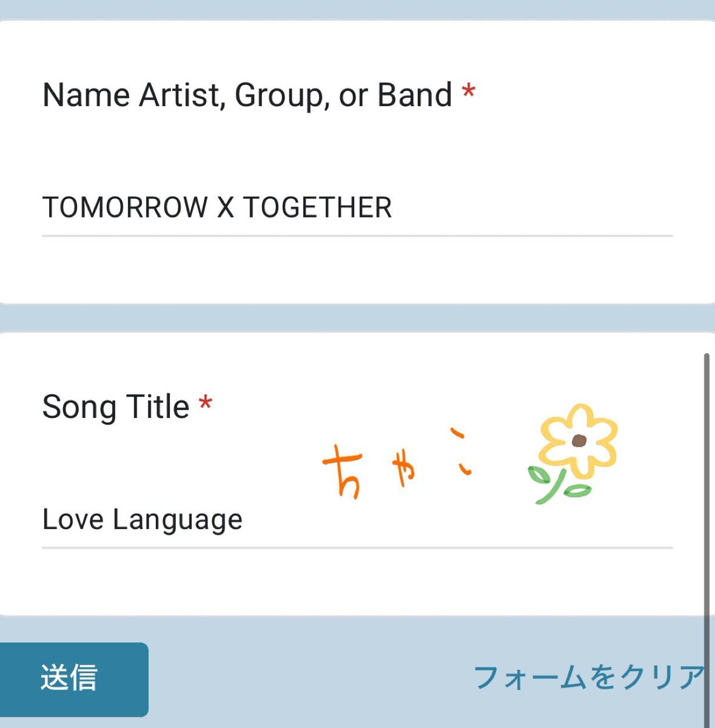Click the フォームをクリア link
Image resolution: width=715 pixels, height=728 pixels.
click(588, 678)
